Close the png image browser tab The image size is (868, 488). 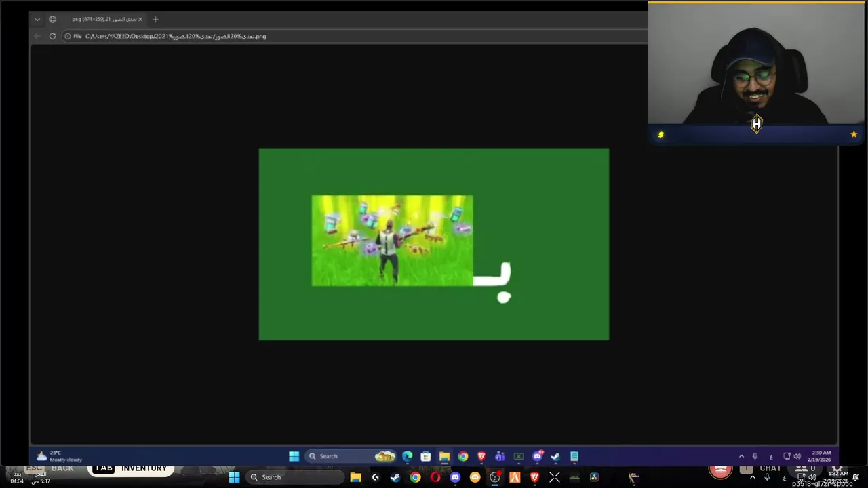coord(140,19)
